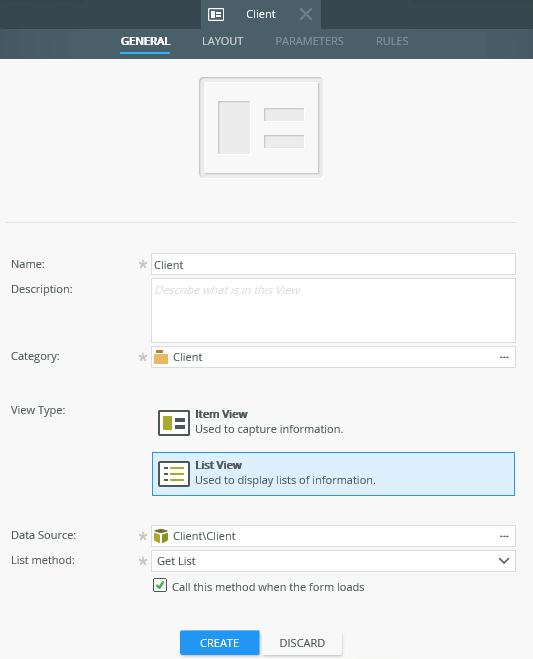Open the Category browse ellipsis

coord(504,357)
